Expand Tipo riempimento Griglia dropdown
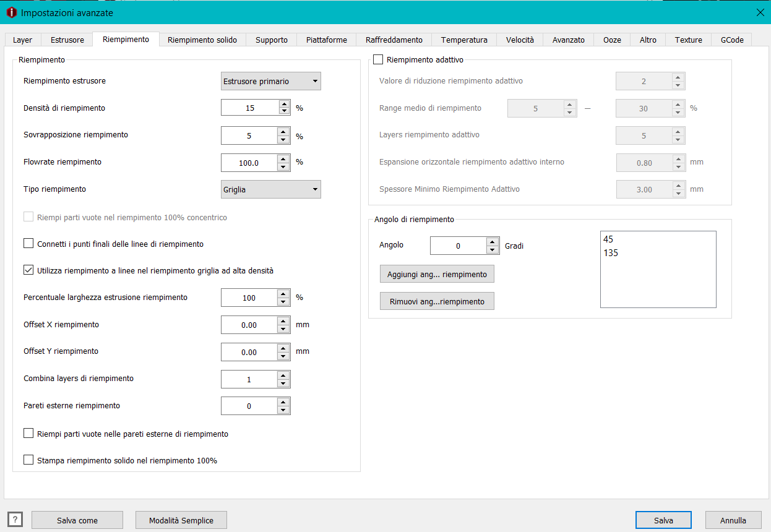 click(x=271, y=189)
